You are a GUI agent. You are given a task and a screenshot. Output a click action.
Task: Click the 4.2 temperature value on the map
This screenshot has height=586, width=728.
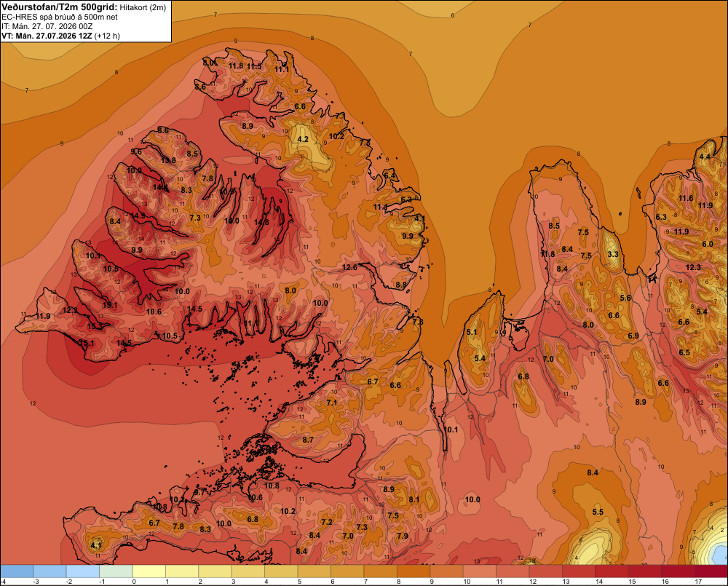303,139
